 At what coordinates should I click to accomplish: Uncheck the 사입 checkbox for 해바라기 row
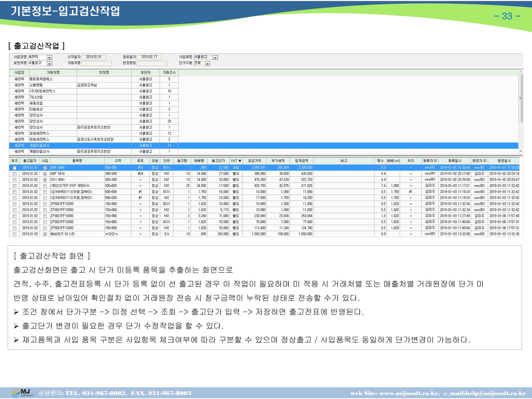(x=45, y=234)
